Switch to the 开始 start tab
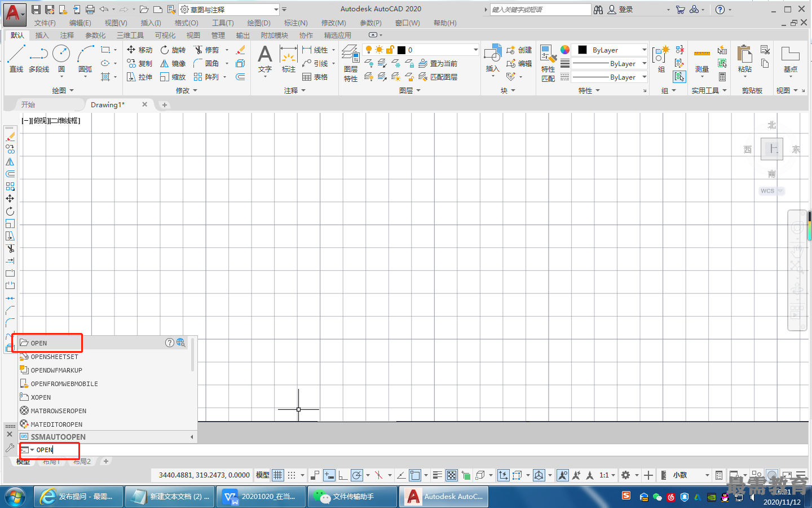This screenshot has width=812, height=508. (28, 104)
